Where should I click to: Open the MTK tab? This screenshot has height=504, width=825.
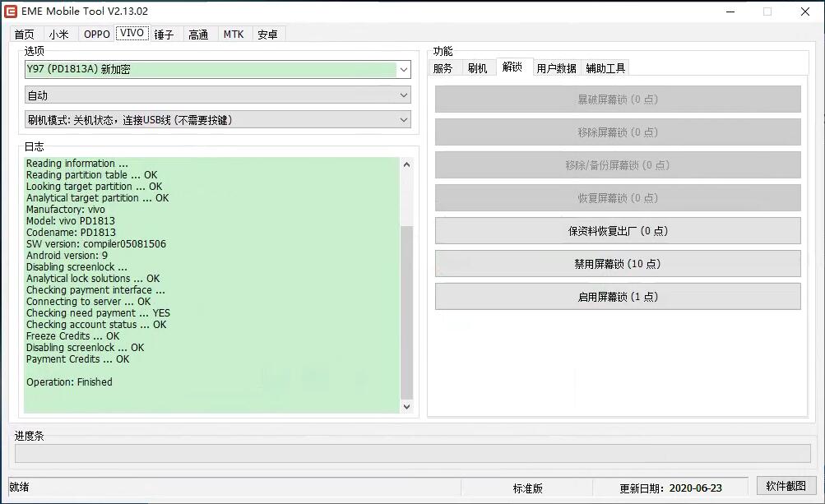click(x=234, y=35)
